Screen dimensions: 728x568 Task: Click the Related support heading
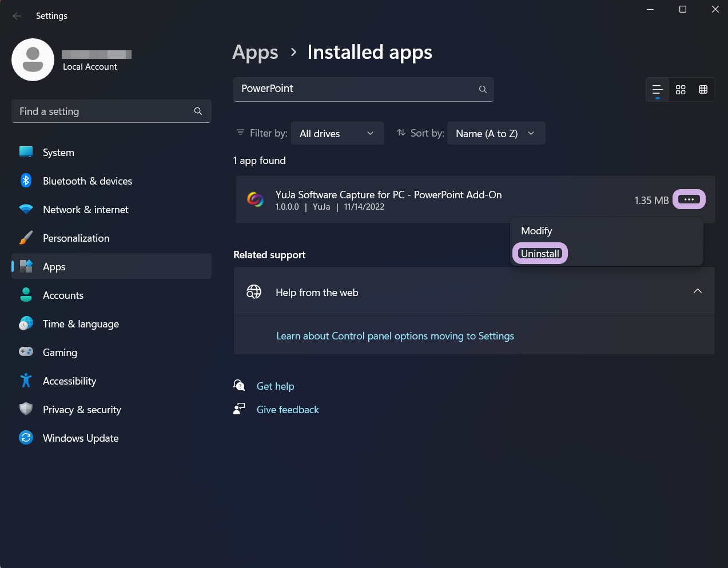tap(269, 255)
